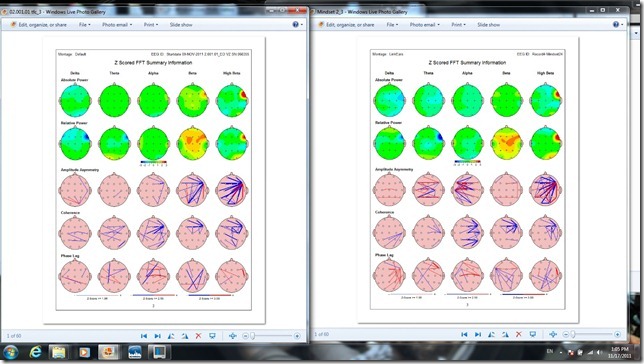Click the EEG report image in left window
This screenshot has height=364, width=644.
tap(154, 180)
